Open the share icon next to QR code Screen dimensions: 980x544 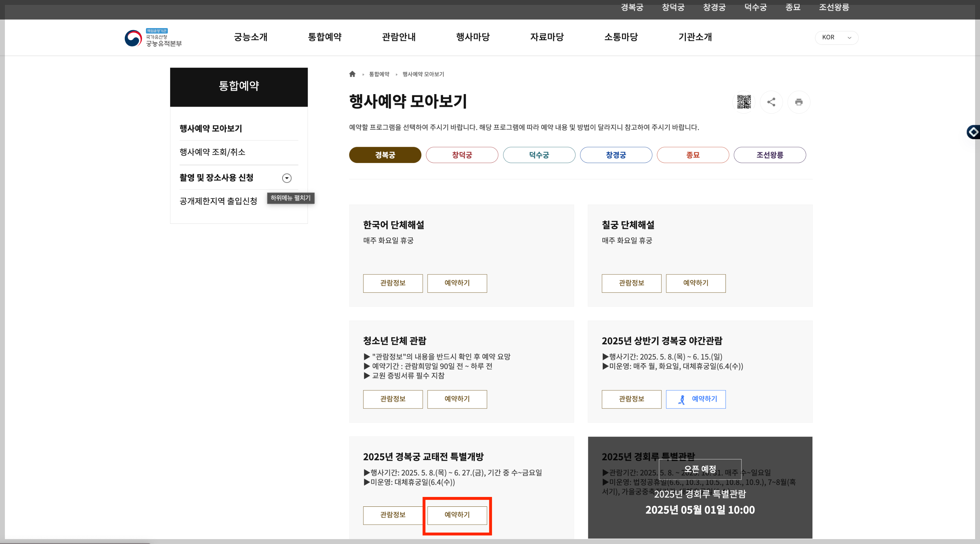(x=772, y=102)
